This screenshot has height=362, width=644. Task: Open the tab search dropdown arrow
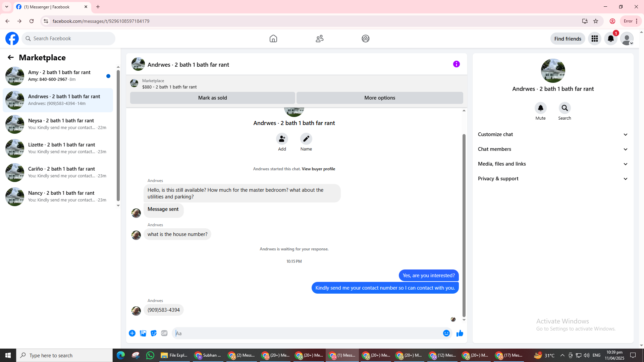7,7
